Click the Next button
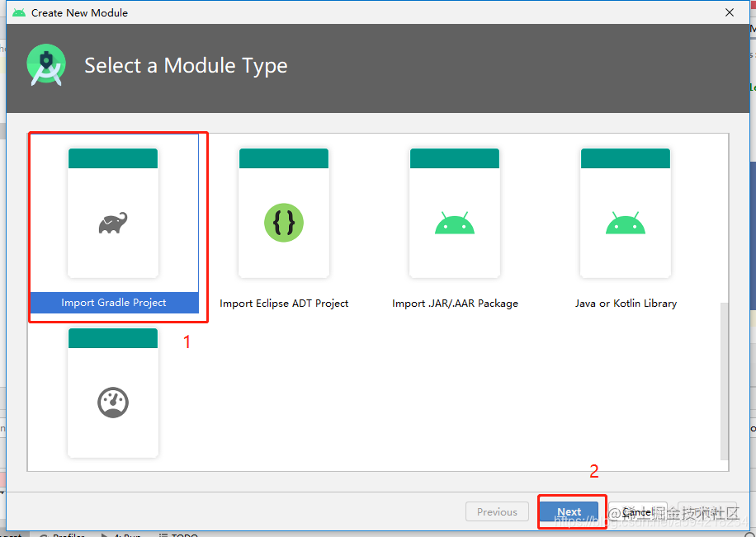 pyautogui.click(x=569, y=511)
